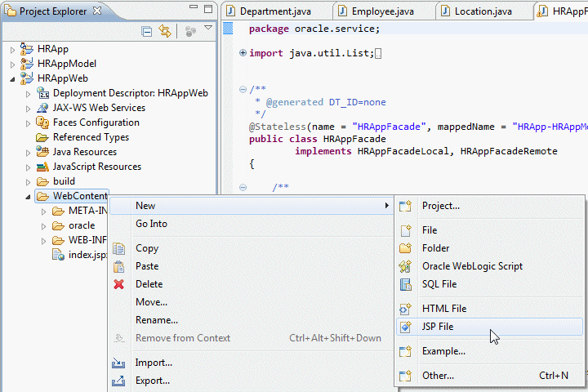Select index.jsp file in the tree

[87, 255]
